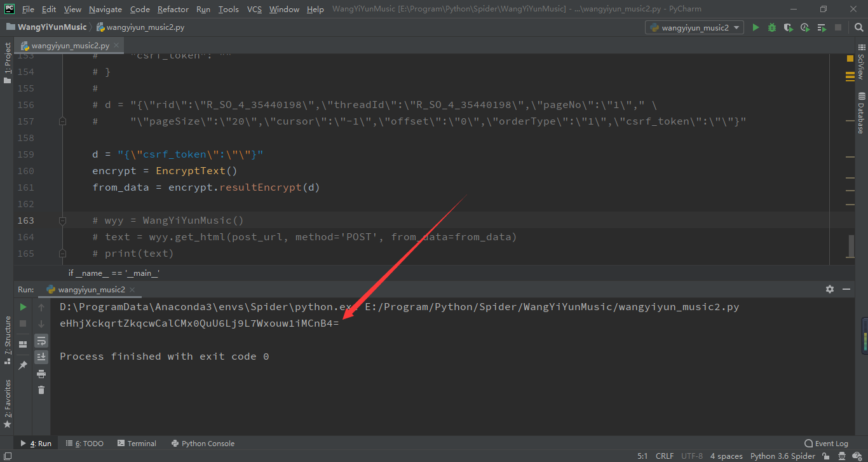Viewport: 868px width, 462px height.
Task: Toggle fold marker at line 165
Action: click(62, 254)
